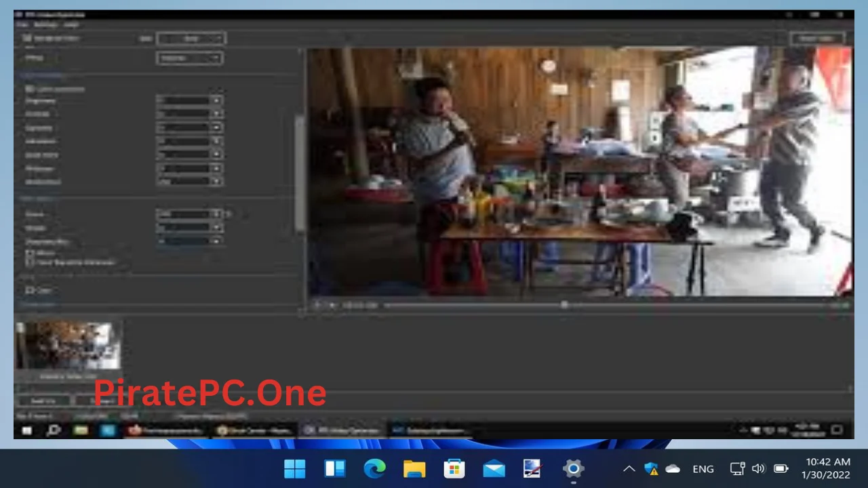Open the Brightness value dropdown arrow
Image resolution: width=868 pixels, height=488 pixels.
(216, 100)
